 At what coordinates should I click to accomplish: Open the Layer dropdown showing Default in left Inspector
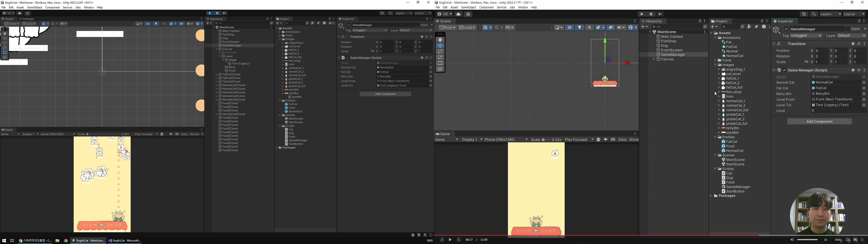pos(416,30)
